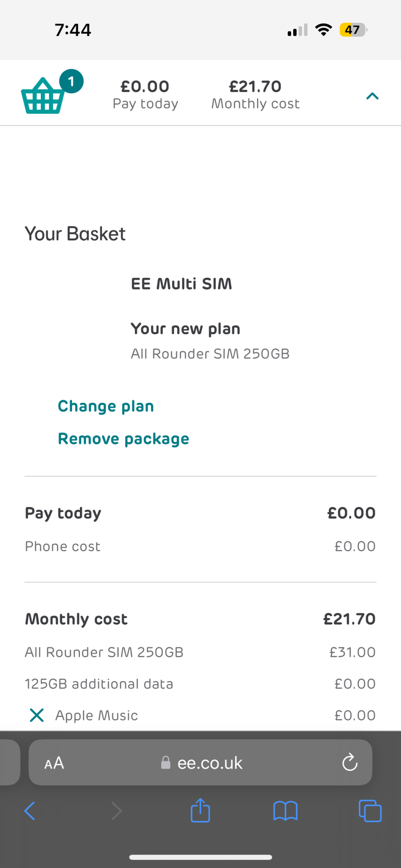The height and width of the screenshot is (868, 401).
Task: Tap the battery indicator in status bar
Action: point(353,30)
